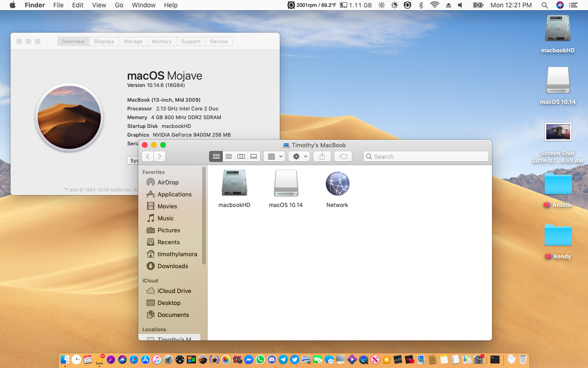The height and width of the screenshot is (368, 588).
Task: Open the Apple menu
Action: [x=12, y=5]
